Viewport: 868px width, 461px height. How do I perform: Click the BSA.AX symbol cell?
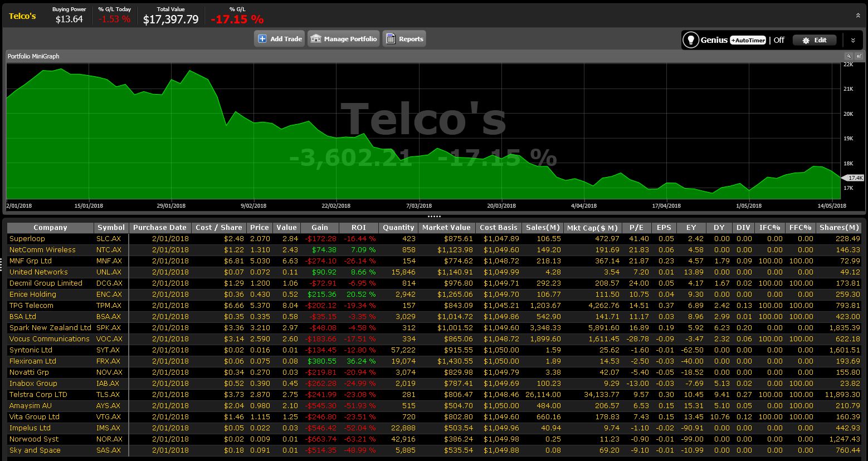111,316
